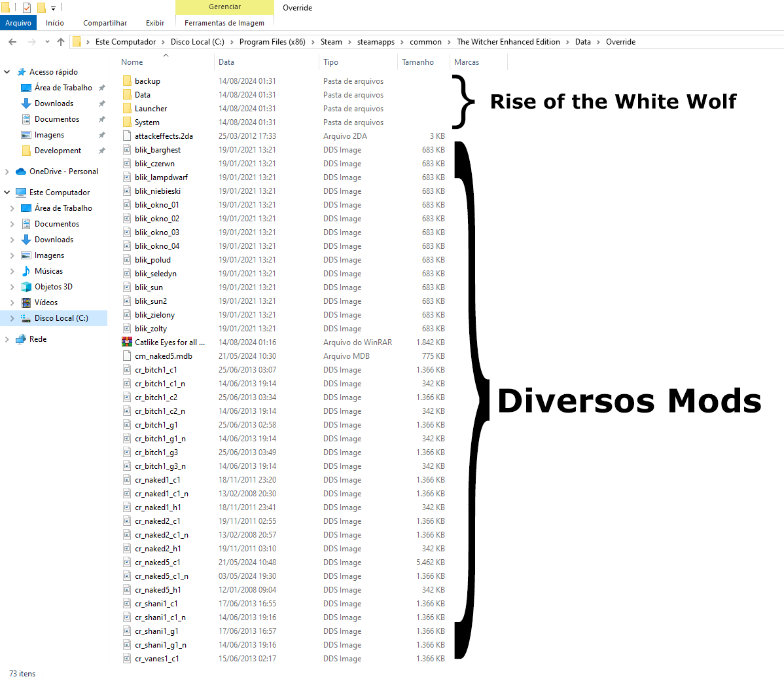Expand the Rede tree node
Image resolution: width=784 pixels, height=681 pixels.
coord(7,339)
